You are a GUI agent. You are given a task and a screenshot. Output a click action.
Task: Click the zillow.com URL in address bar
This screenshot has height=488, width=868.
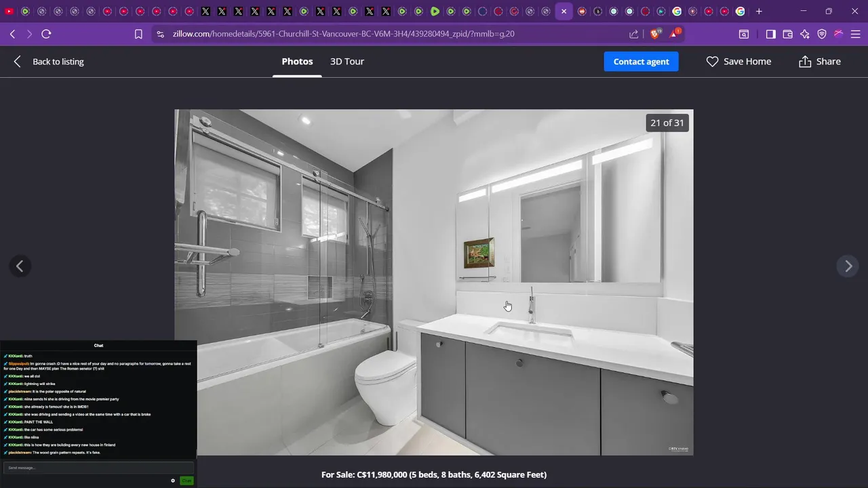click(x=343, y=34)
